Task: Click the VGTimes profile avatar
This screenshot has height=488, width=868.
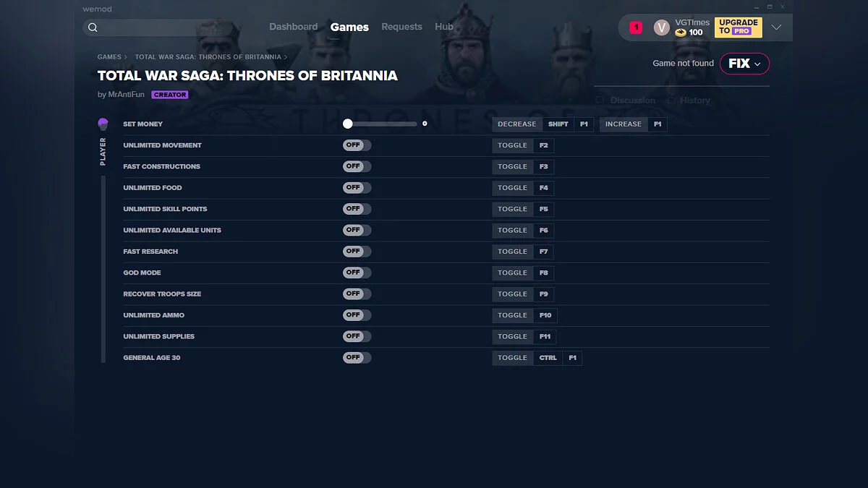Action: tap(661, 27)
